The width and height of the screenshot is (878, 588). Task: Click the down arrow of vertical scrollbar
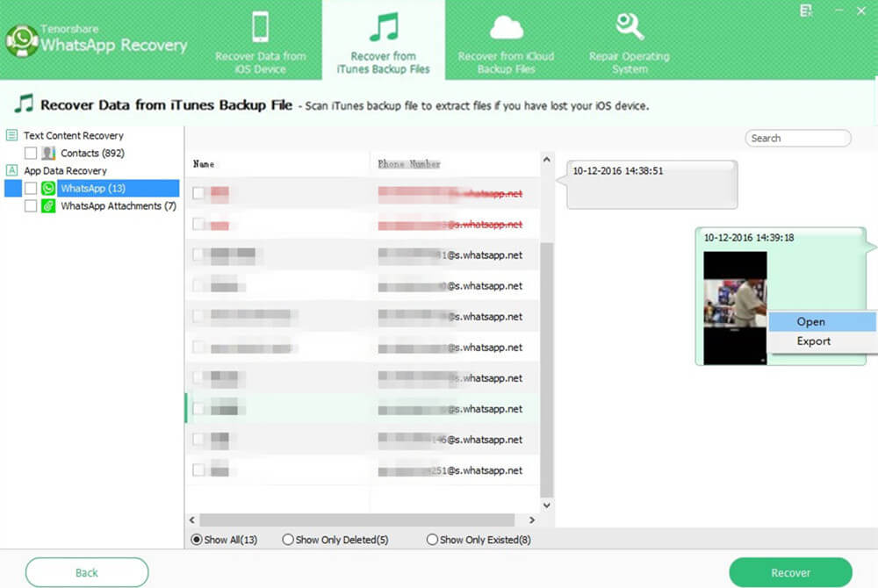[x=546, y=506]
